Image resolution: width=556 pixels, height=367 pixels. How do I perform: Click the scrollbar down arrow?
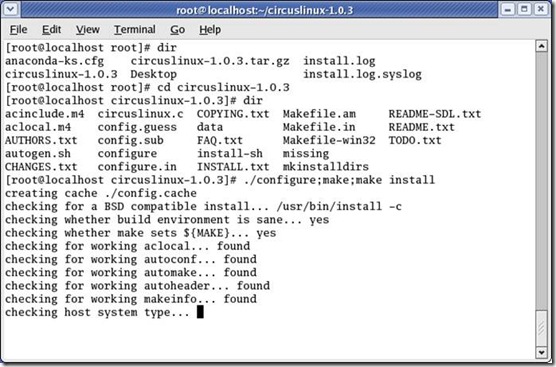click(x=541, y=352)
